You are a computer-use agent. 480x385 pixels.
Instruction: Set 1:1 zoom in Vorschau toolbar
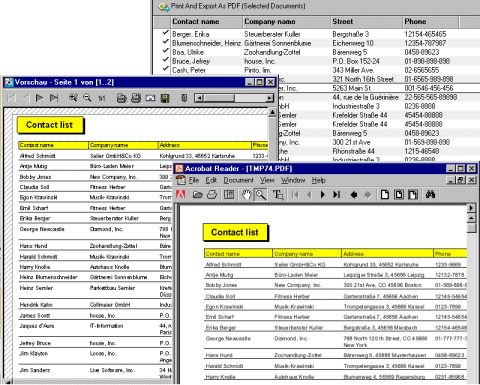[x=102, y=98]
